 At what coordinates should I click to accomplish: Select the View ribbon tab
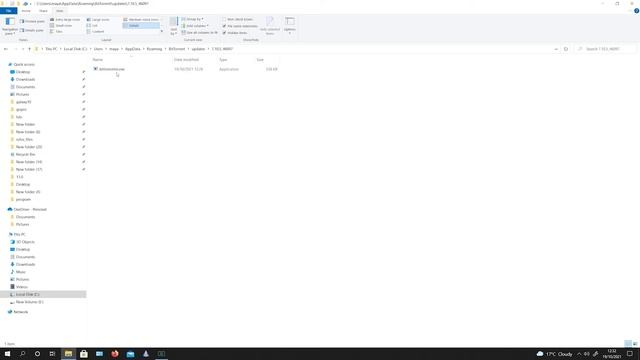(x=60, y=11)
